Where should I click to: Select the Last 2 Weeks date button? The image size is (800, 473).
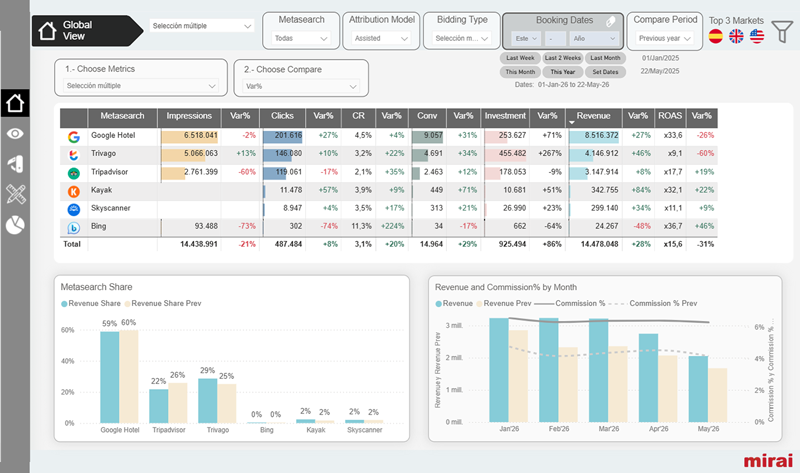[562, 58]
